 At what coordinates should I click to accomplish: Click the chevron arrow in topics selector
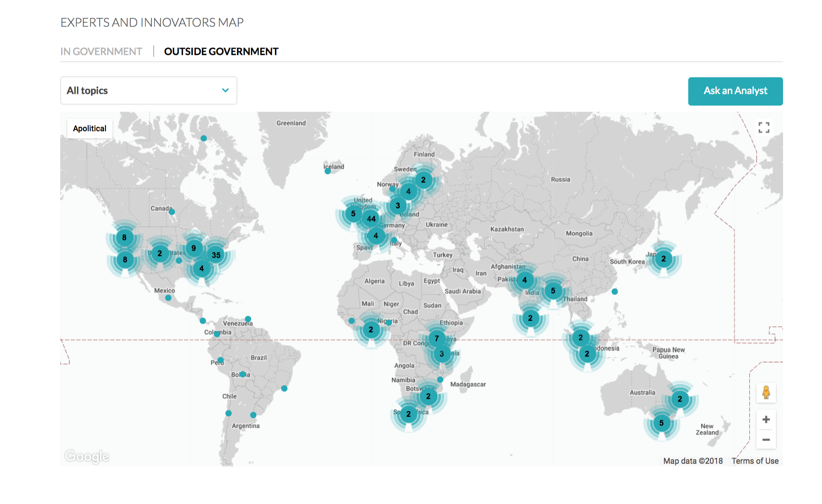click(225, 90)
